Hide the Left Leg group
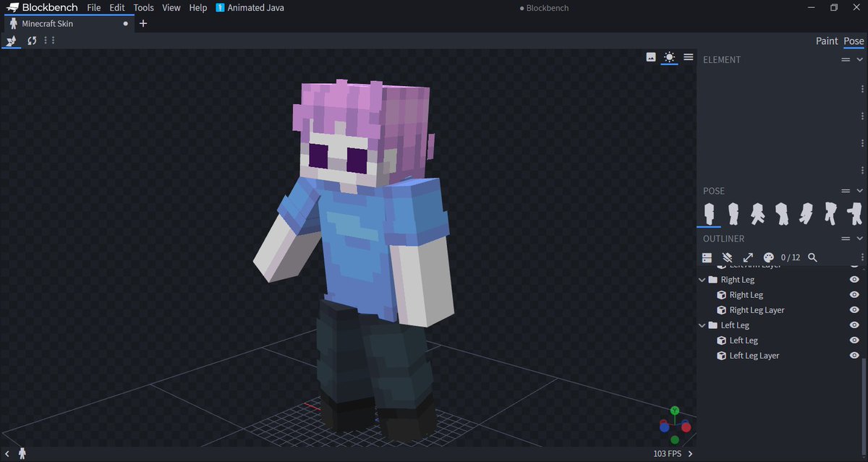This screenshot has width=868, height=462. click(854, 325)
